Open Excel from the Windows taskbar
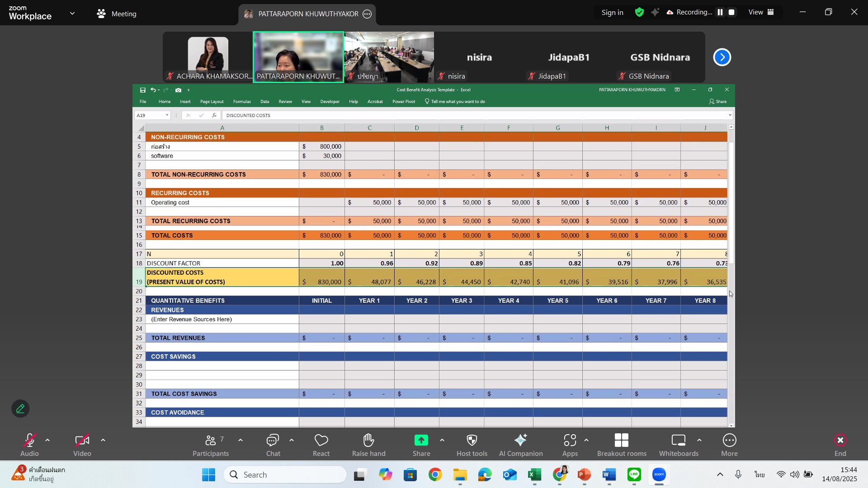868x488 pixels. coord(534,475)
